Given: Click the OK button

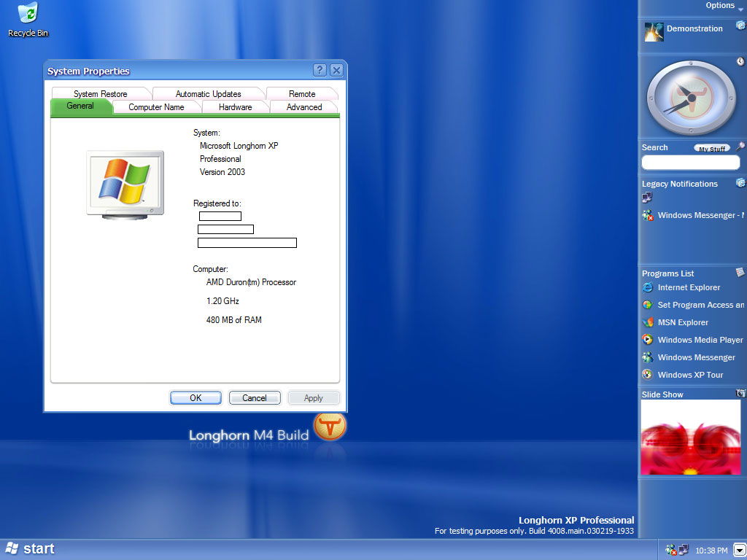Looking at the screenshot, I should (x=196, y=398).
